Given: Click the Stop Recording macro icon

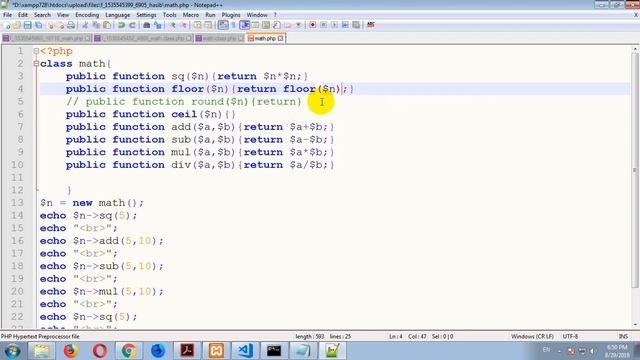Looking at the screenshot, I should tap(323, 25).
